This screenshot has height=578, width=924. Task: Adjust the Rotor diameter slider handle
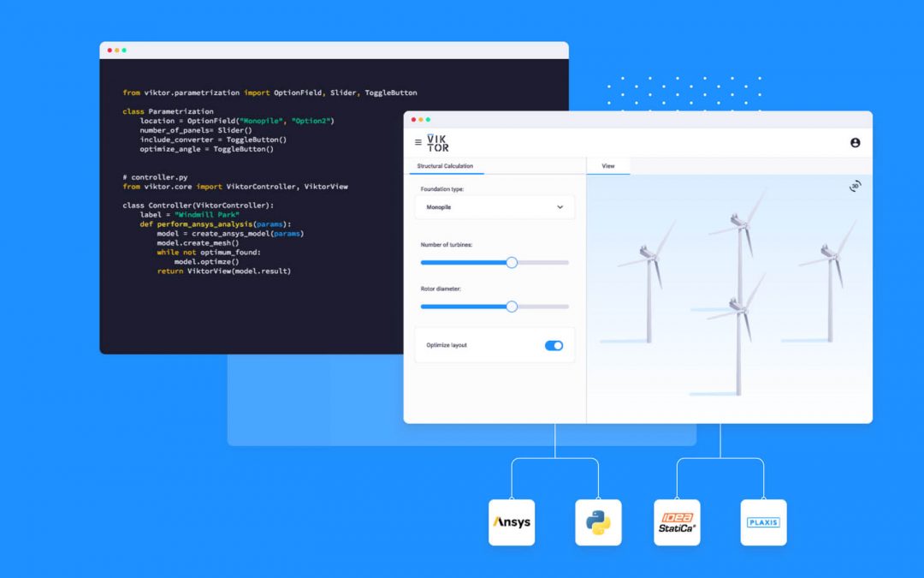tap(512, 307)
